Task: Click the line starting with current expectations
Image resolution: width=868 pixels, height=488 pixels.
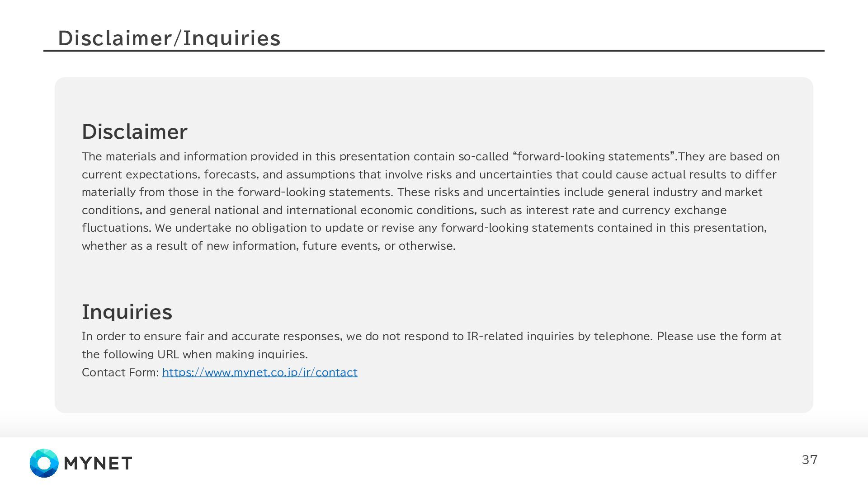Action: pos(429,174)
